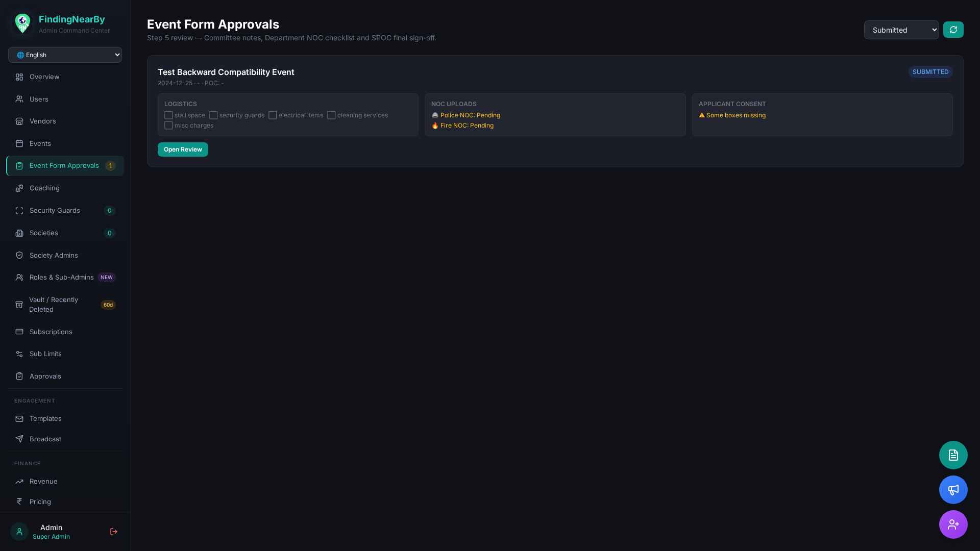The image size is (980, 551).
Task: Open the English language selector
Action: 65,55
